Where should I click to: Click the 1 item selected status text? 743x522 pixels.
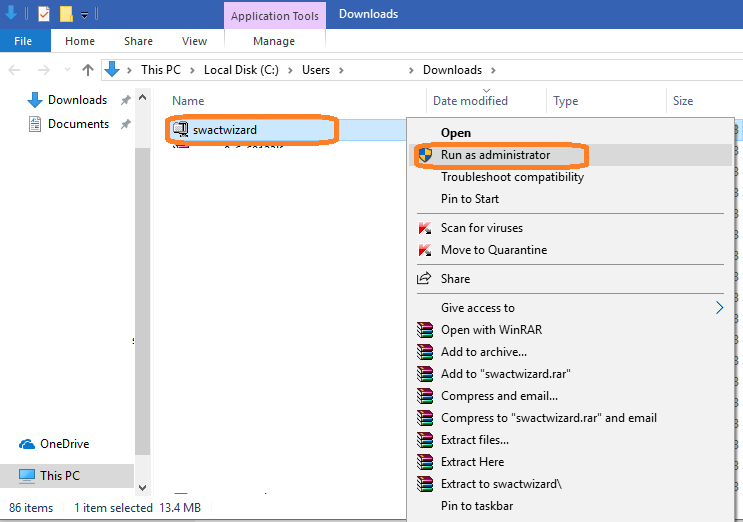[113, 508]
